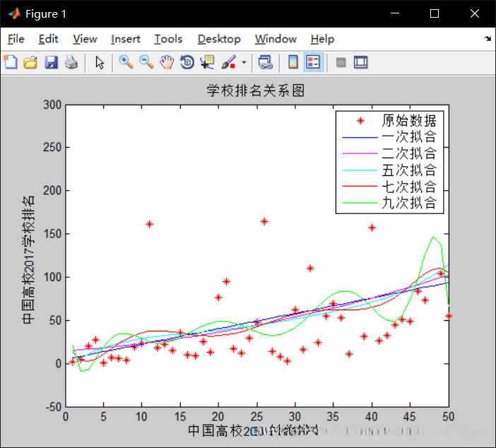Viewport: 496px width, 448px height.
Task: Enable the Rotate 3D tool
Action: coord(187,62)
